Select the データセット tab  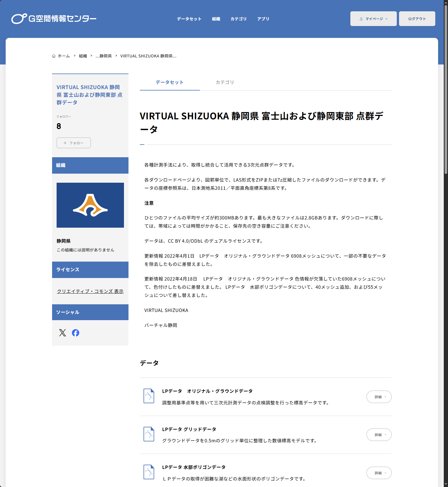click(170, 82)
